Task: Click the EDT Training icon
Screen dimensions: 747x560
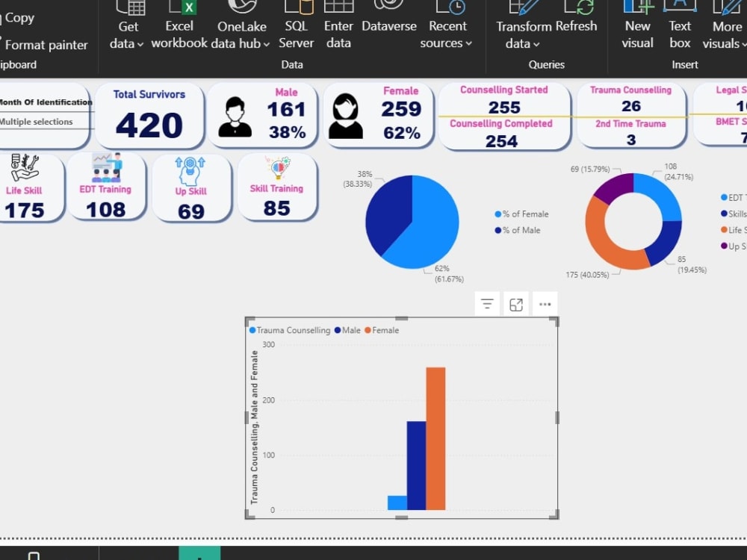Action: [x=107, y=167]
